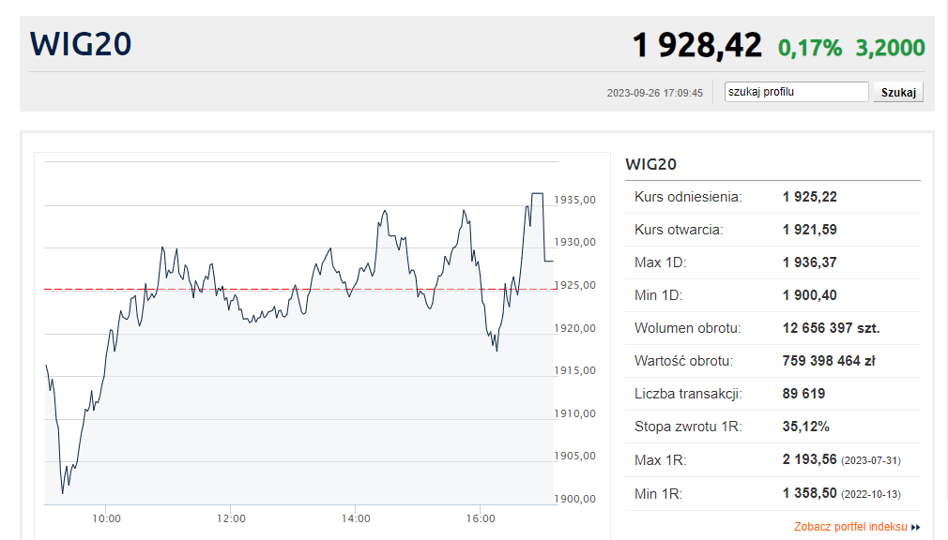Click the 'Kurs odniesienia:' label
Viewport: 948px width, 540px height.
[688, 197]
